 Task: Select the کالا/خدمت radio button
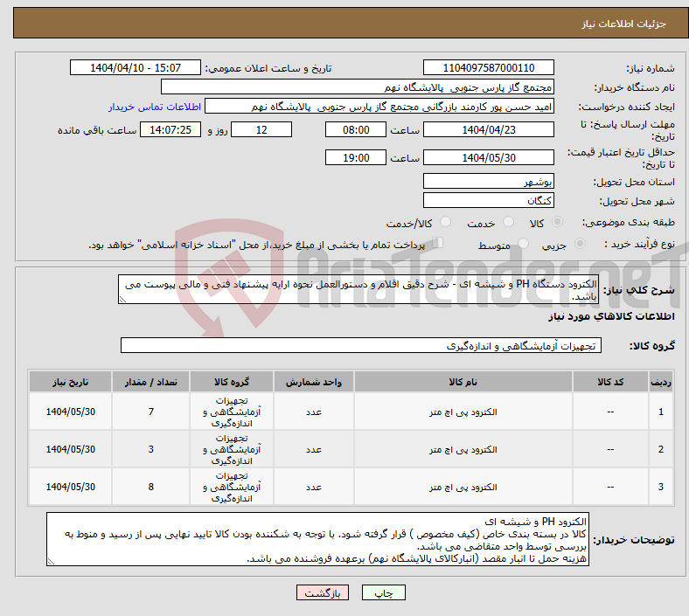445,222
